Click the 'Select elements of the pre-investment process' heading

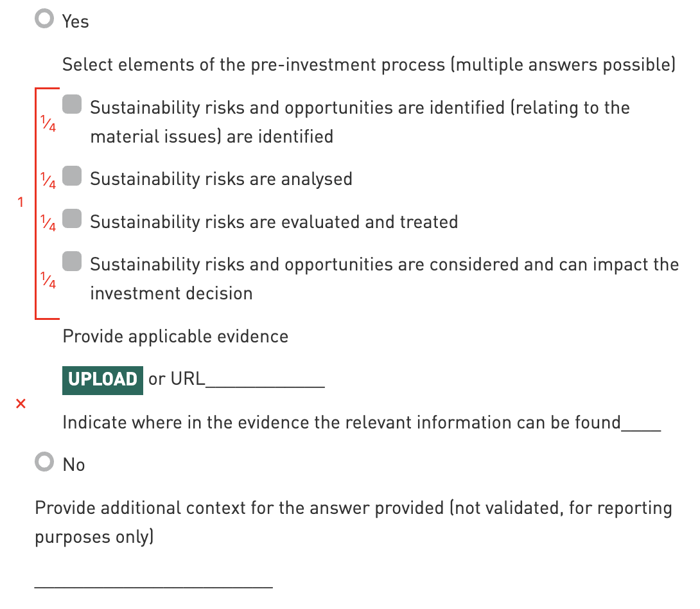[369, 65]
